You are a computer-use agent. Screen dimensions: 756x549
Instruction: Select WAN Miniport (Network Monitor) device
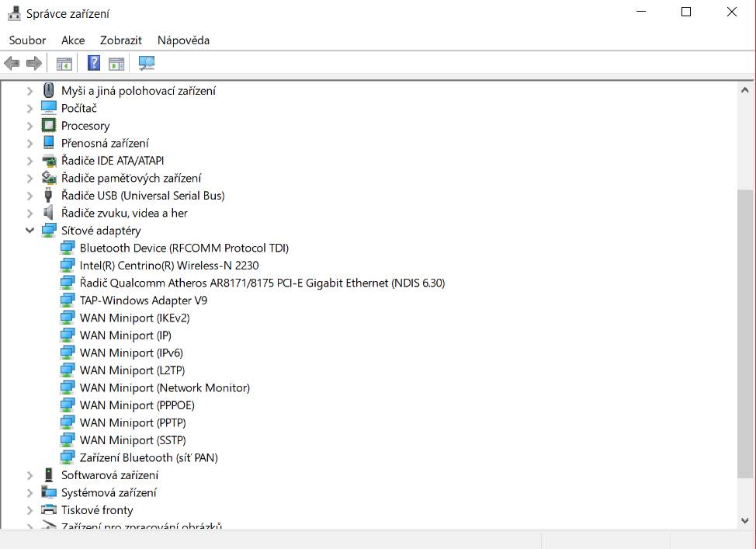(x=165, y=387)
